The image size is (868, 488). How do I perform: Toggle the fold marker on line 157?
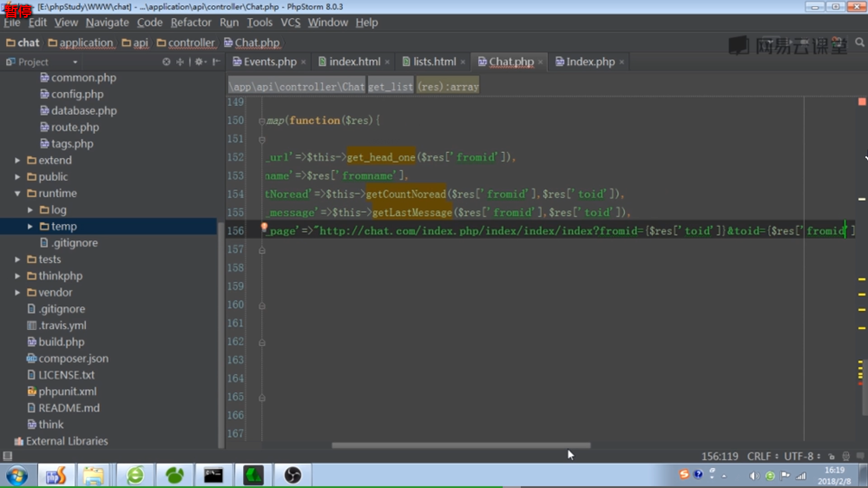(x=262, y=250)
